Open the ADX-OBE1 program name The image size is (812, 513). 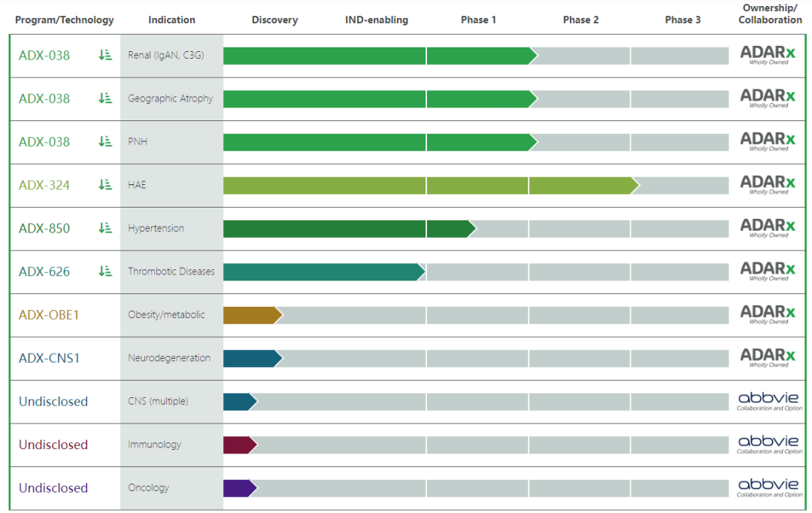[49, 315]
